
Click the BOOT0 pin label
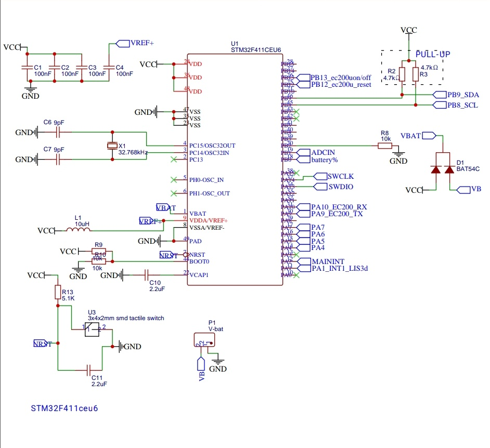coord(199,261)
